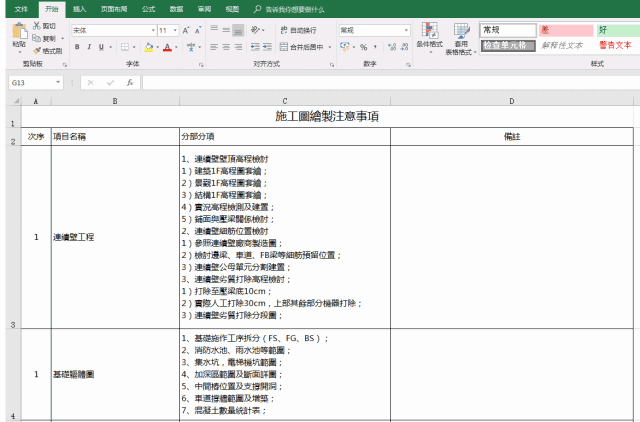640x422 pixels.
Task: Switch to the Page Layout (页面布局) tab
Action: tap(114, 9)
